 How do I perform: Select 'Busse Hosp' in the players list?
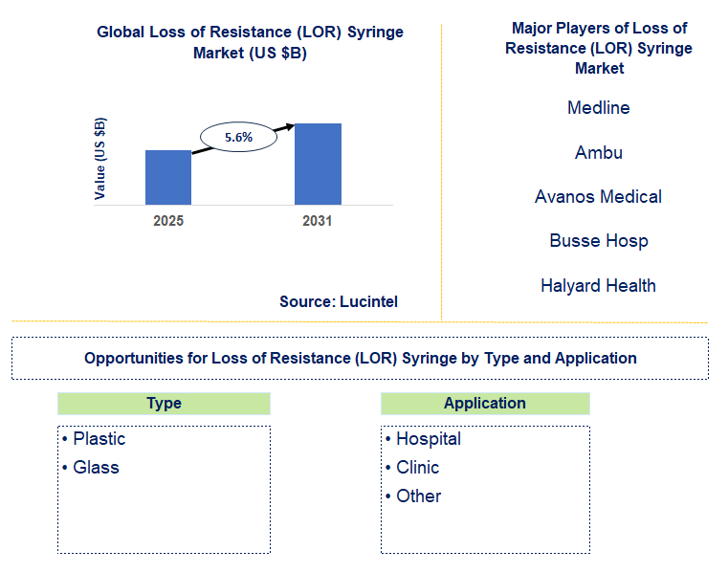pos(599,241)
